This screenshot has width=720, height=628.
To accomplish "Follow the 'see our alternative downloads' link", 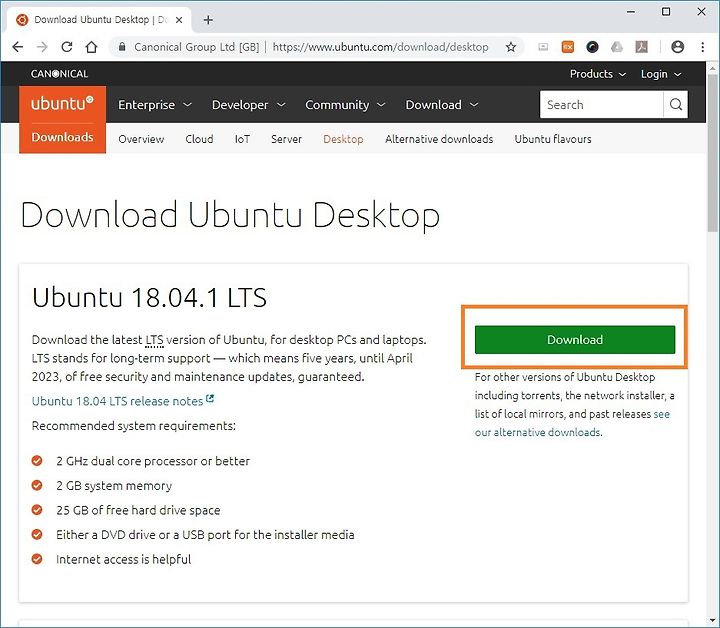I will 537,432.
